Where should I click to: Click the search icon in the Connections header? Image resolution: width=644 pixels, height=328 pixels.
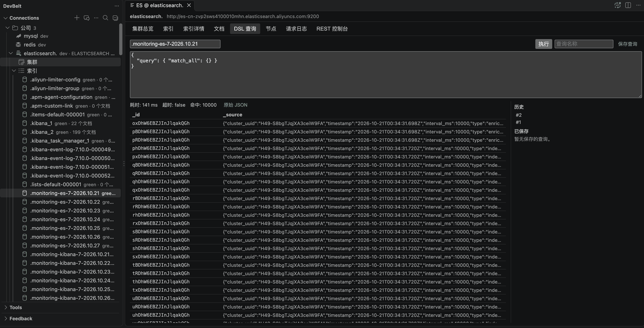pos(105,18)
